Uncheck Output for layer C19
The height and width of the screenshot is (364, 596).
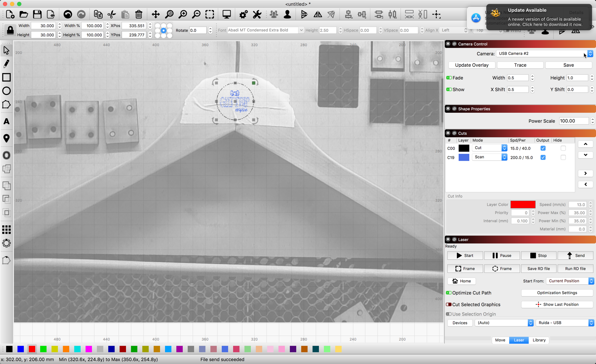coord(543,157)
